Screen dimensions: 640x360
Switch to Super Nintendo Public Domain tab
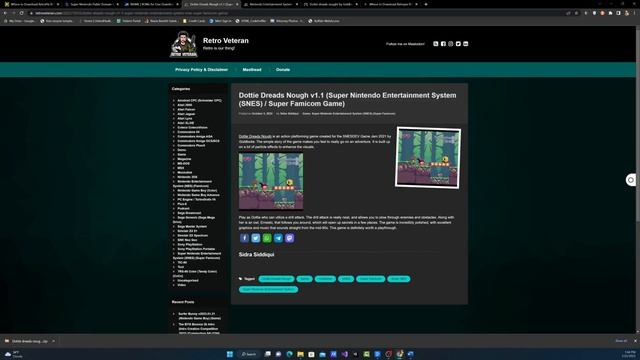click(91, 4)
